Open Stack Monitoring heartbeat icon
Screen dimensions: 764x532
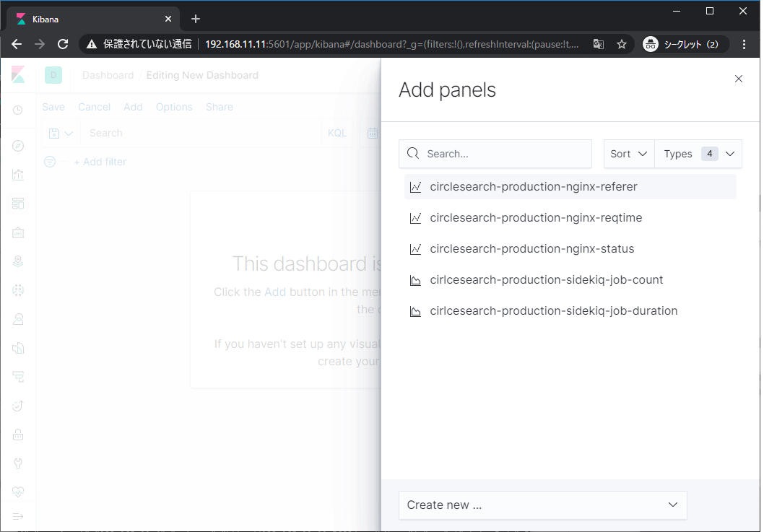tap(18, 492)
